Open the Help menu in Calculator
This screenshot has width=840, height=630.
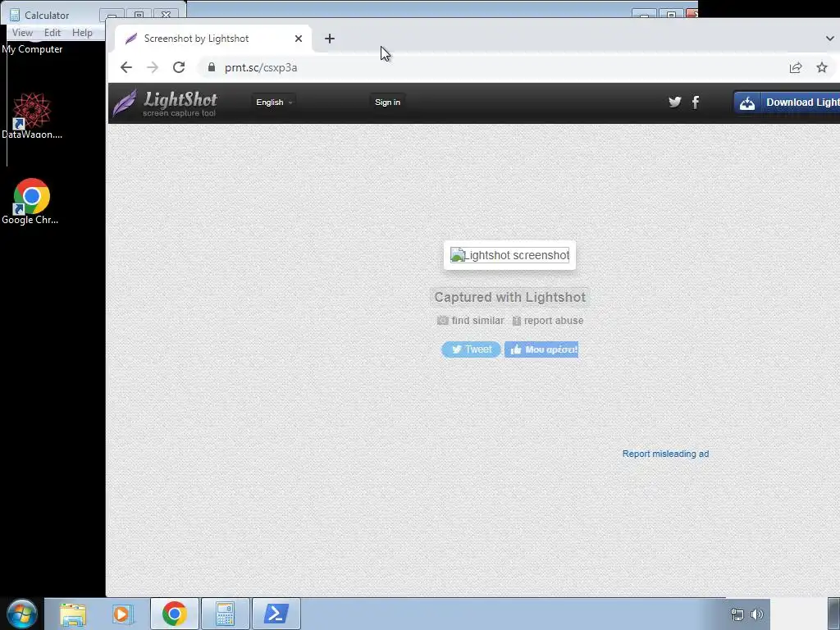[83, 33]
